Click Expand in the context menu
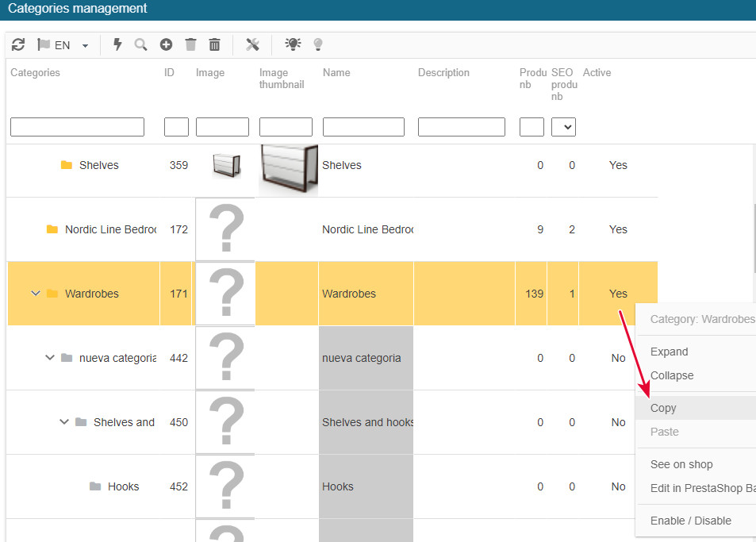The image size is (756, 542). point(669,352)
